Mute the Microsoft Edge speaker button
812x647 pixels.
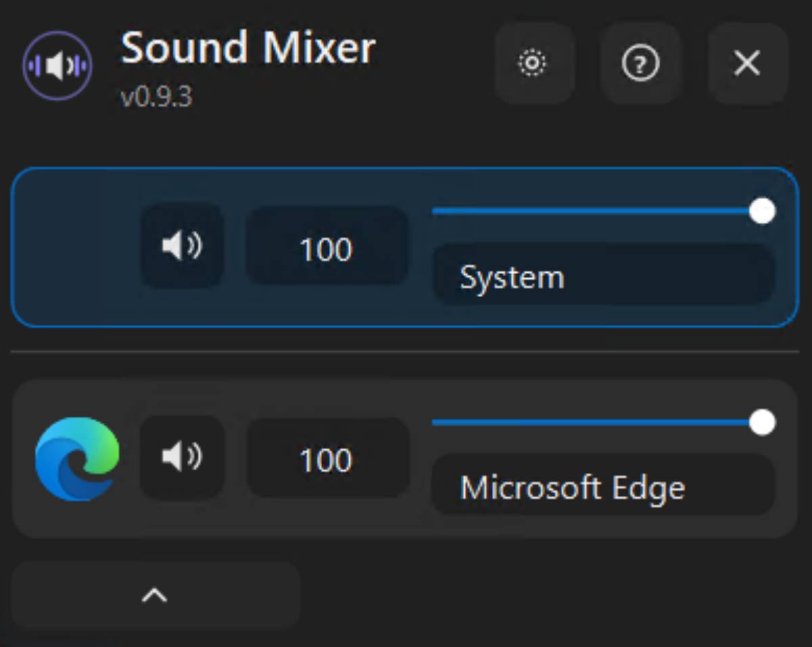(182, 457)
